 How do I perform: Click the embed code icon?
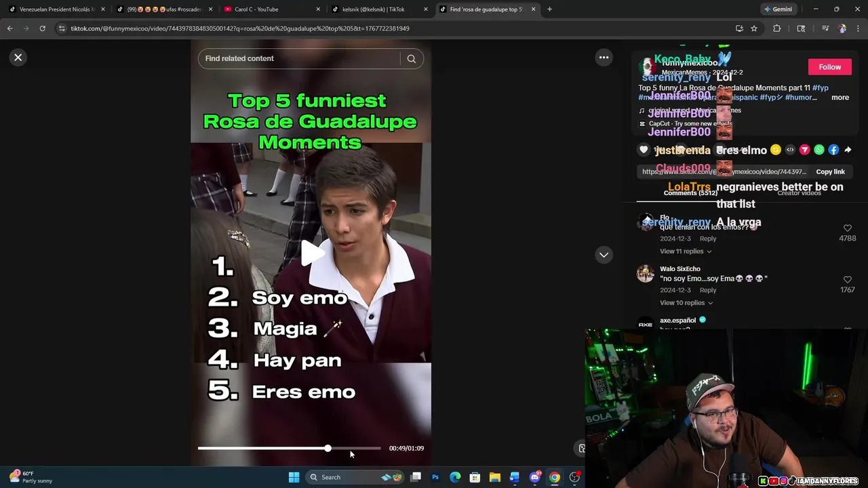pos(790,150)
